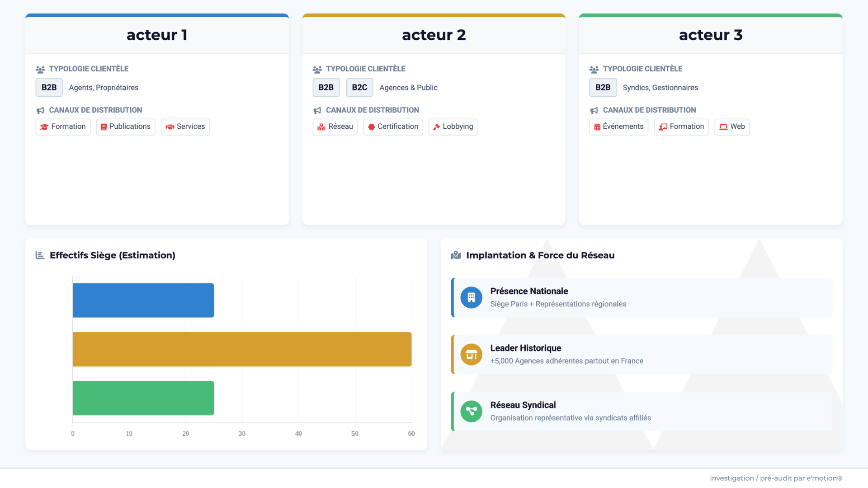This screenshot has height=488, width=868.
Task: Click the B2B badge in acteur 1
Action: 49,87
